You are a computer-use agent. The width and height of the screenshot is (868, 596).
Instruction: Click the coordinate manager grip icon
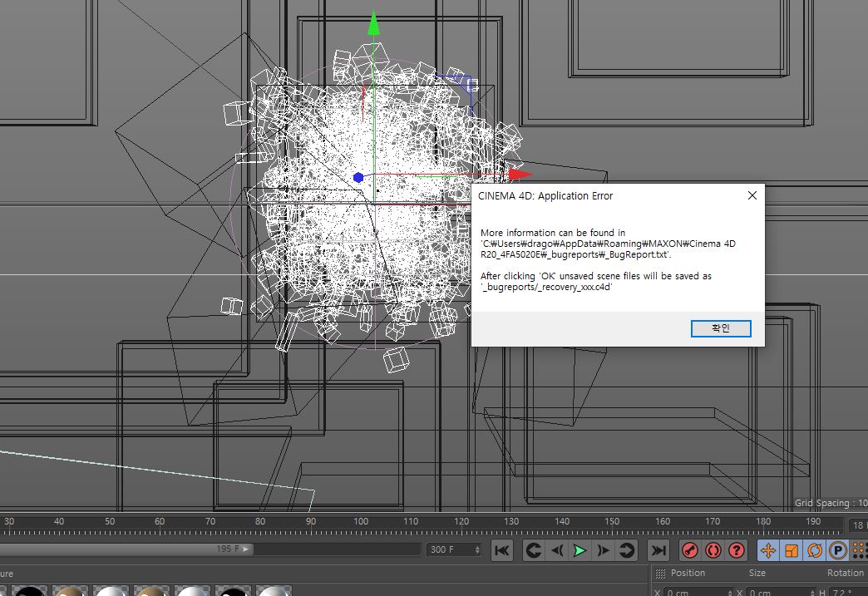[x=660, y=574]
